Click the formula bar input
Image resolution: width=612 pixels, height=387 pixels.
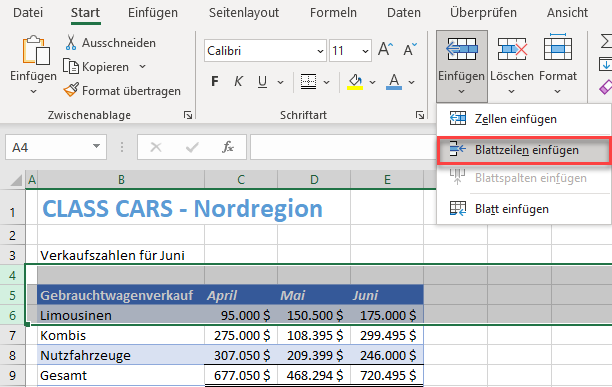click(343, 147)
